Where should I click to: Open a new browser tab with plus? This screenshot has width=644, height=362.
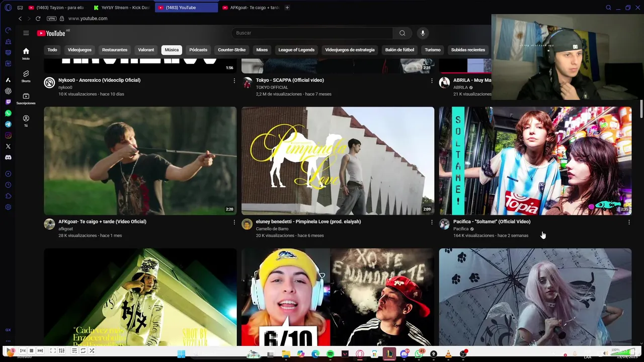coord(287,8)
